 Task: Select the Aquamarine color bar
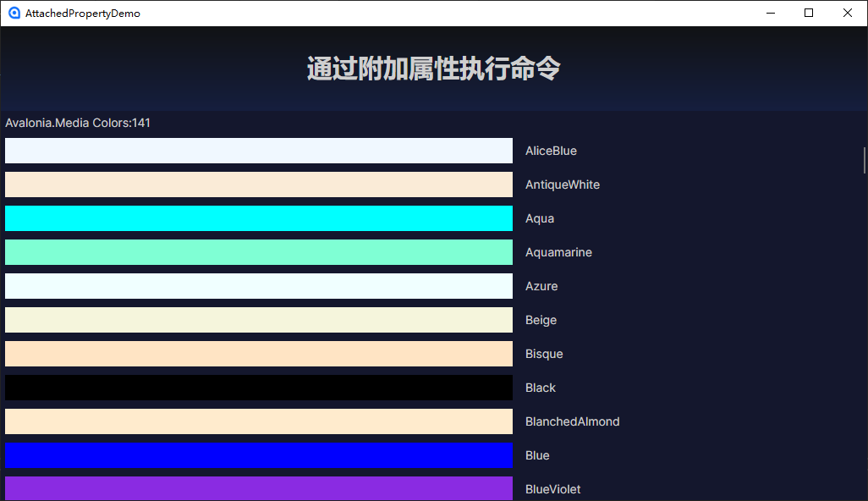[258, 251]
